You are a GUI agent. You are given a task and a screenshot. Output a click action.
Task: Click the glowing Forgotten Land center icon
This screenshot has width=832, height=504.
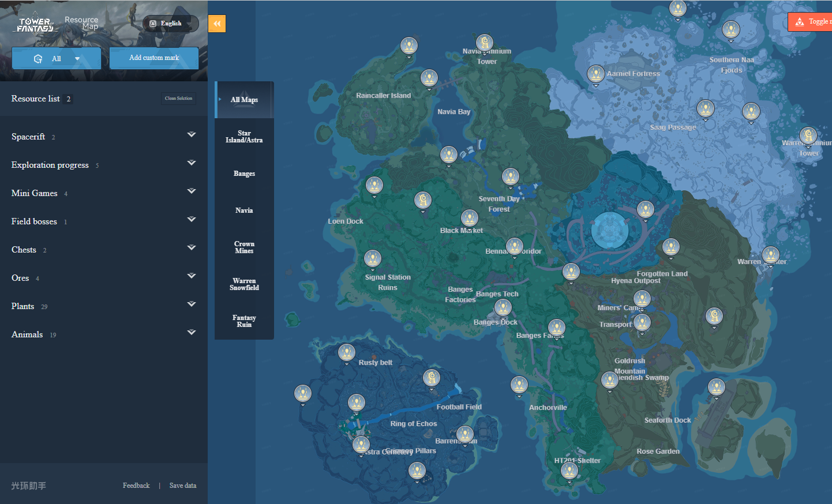click(x=610, y=230)
